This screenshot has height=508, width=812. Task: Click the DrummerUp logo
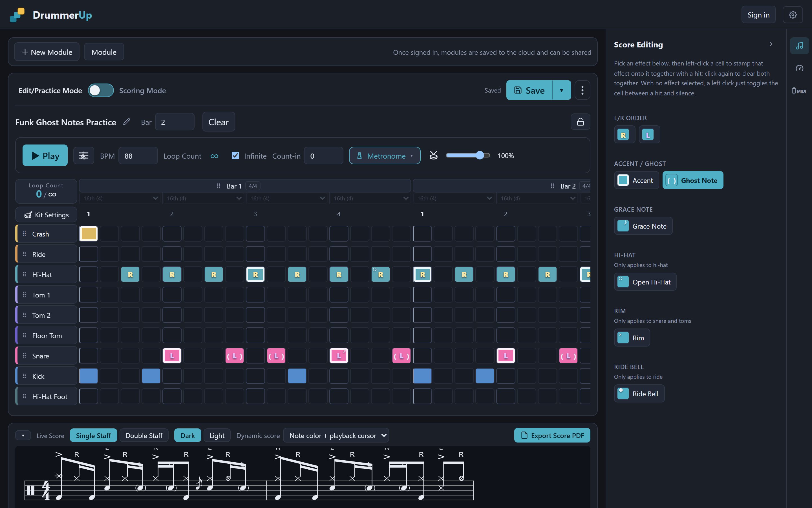pyautogui.click(x=51, y=15)
